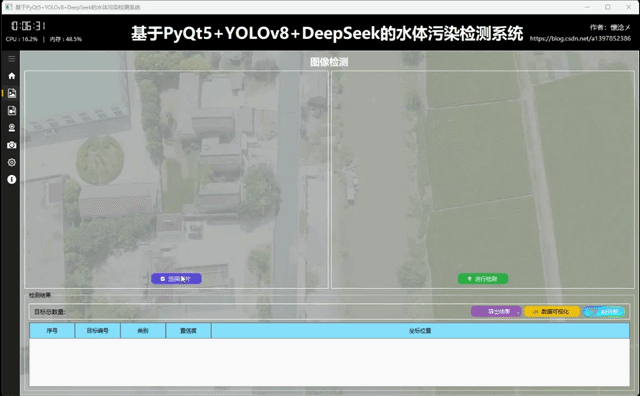Click the 置信度 column header
The image size is (640, 396).
click(x=188, y=331)
